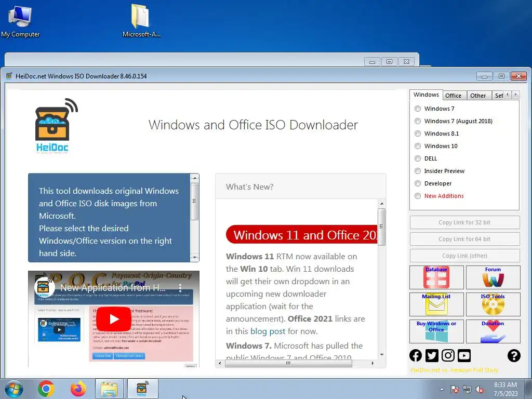Click Copy Link for 64 bit

coord(464,239)
